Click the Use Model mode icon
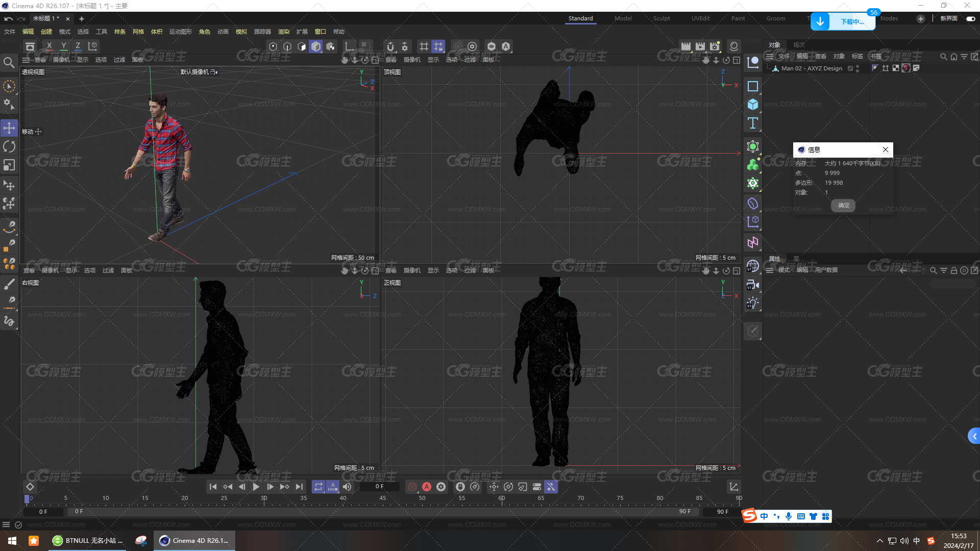 pyautogui.click(x=316, y=46)
